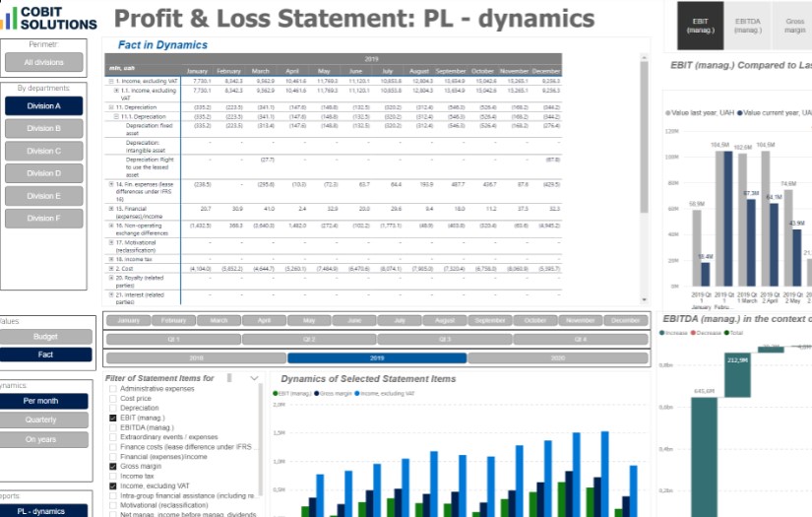Select Division E department

click(x=44, y=196)
